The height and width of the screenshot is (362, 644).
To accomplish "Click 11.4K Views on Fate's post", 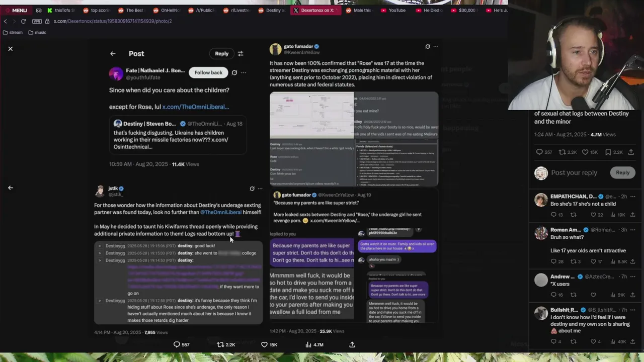I will [185, 164].
